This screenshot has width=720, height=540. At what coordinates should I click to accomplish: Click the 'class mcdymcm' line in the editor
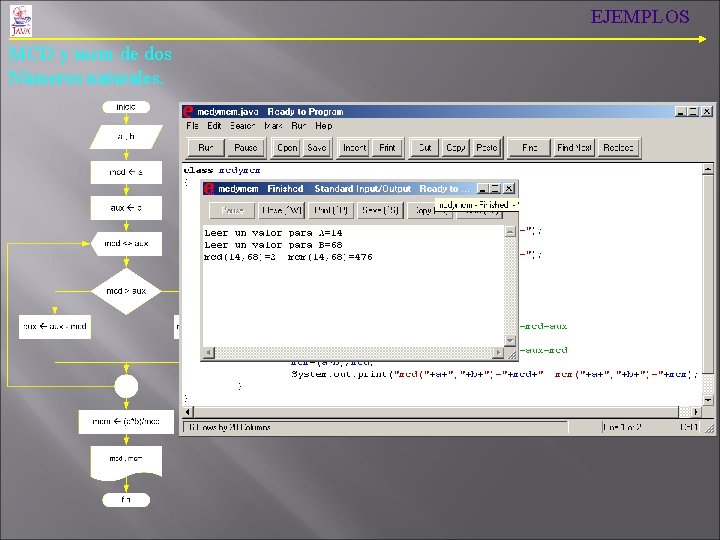tap(222, 170)
